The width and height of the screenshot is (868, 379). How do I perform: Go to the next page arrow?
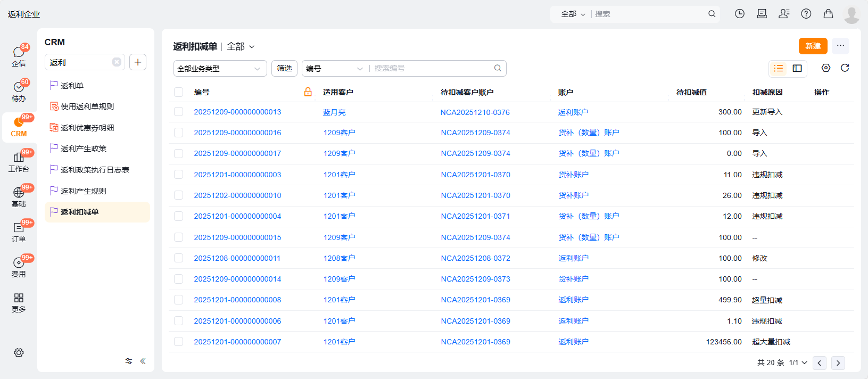point(838,363)
